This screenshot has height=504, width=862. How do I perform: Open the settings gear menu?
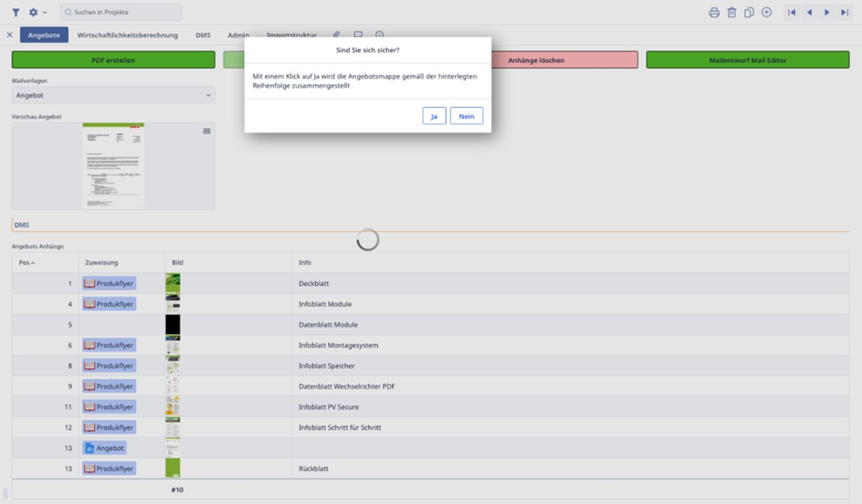click(x=36, y=13)
